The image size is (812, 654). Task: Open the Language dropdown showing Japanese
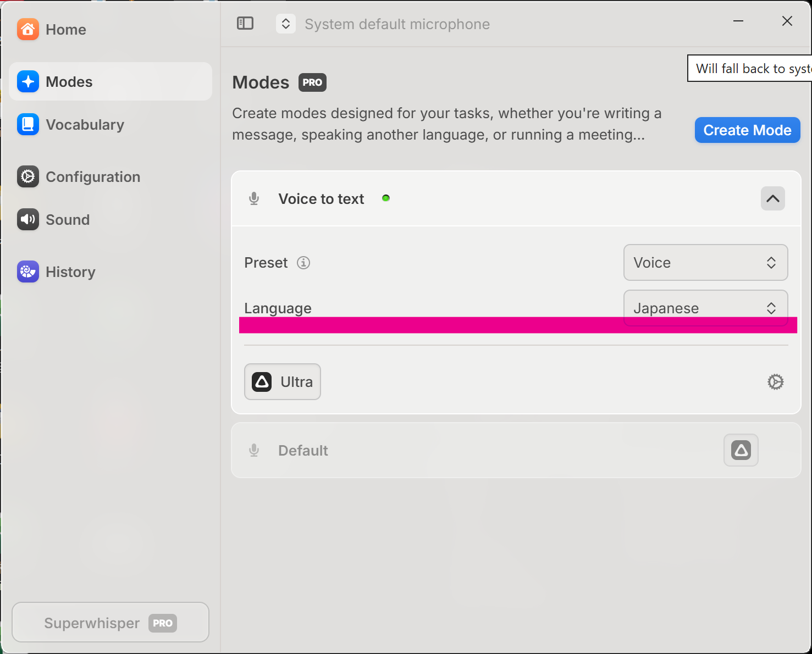(x=705, y=306)
